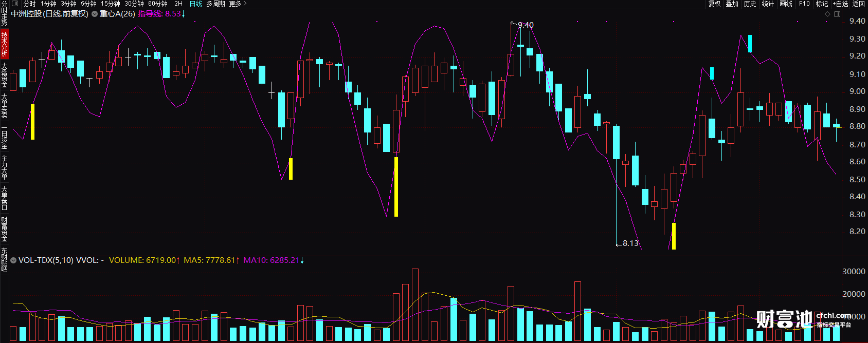Click the tallest yellow signal bar mid-chart
This screenshot has height=343, width=868.
(396, 187)
